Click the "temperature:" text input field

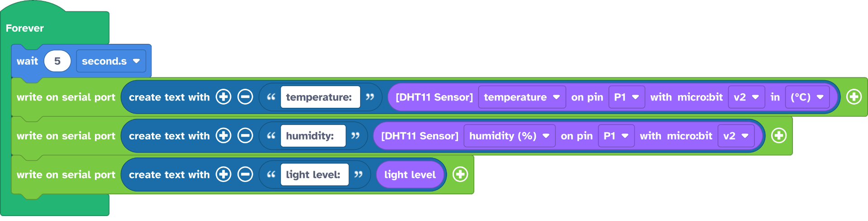pos(320,97)
